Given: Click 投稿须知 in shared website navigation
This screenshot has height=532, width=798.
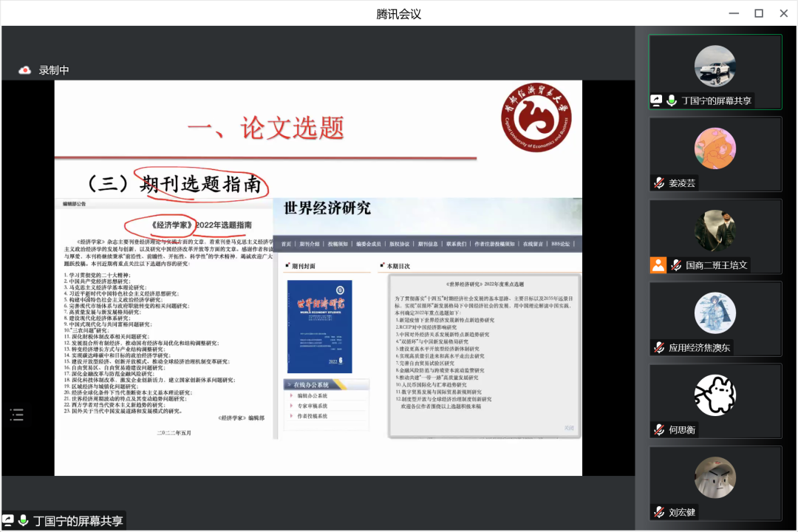Looking at the screenshot, I should [x=338, y=244].
